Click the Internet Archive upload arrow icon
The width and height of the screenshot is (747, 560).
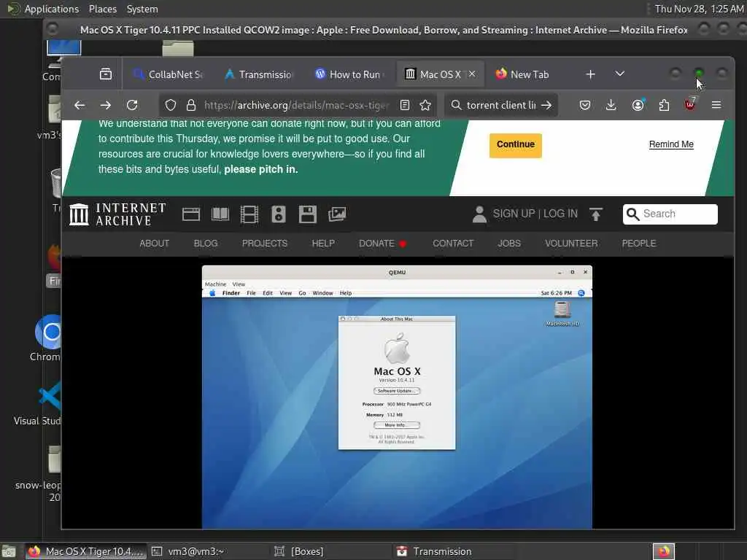pyautogui.click(x=596, y=214)
